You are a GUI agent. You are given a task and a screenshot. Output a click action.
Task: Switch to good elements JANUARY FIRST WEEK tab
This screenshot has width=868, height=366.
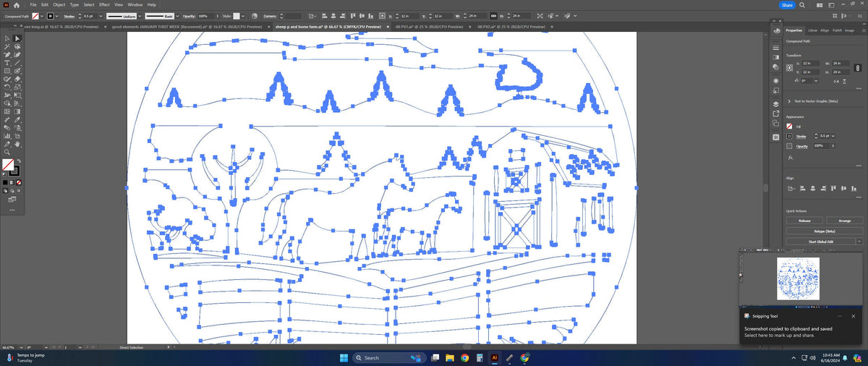click(187, 27)
